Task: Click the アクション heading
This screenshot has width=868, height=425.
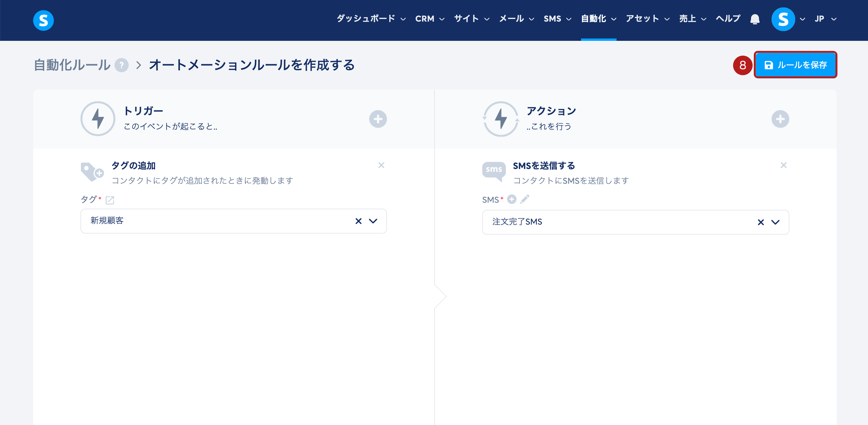Action: tap(551, 111)
